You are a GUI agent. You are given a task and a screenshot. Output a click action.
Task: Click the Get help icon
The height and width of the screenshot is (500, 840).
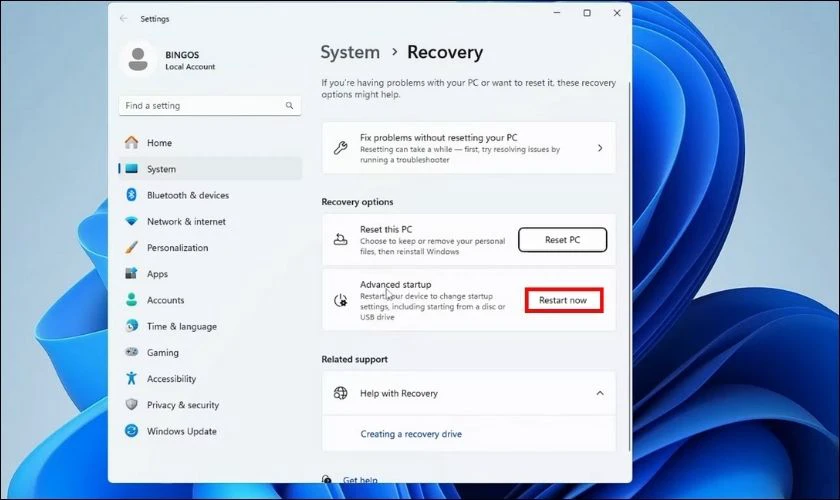click(x=327, y=479)
